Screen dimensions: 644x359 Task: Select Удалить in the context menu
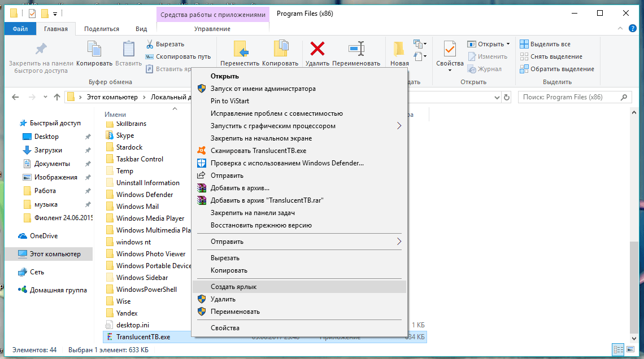pyautogui.click(x=299, y=299)
